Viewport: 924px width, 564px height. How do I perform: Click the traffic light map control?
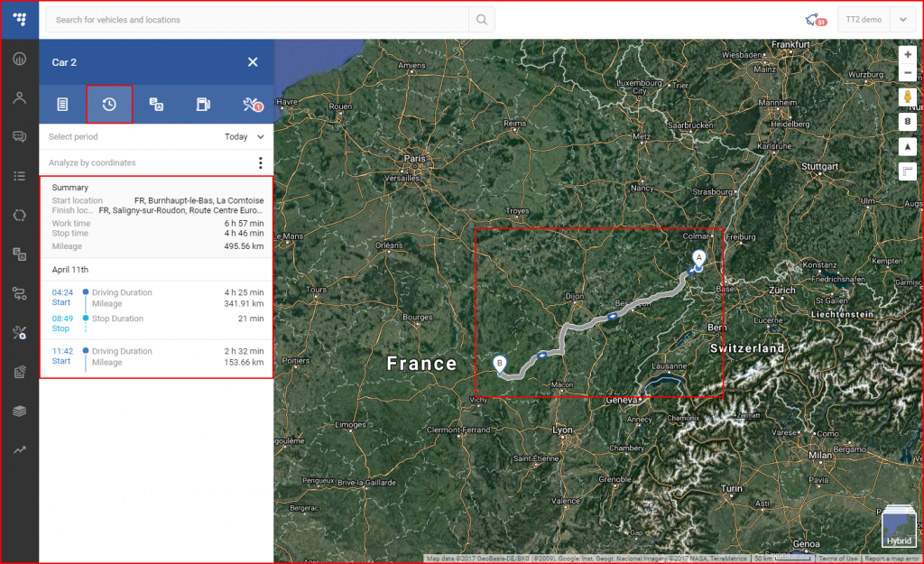908,122
